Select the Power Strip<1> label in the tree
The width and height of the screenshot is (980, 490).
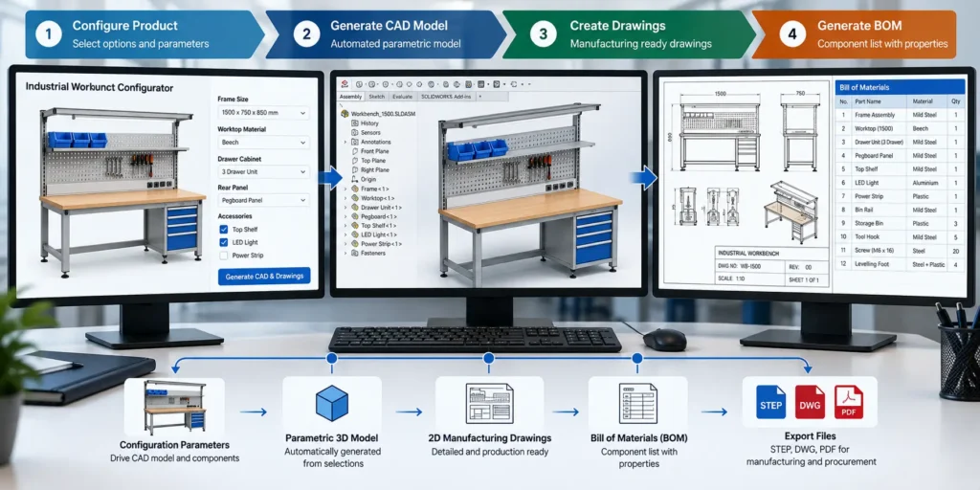pyautogui.click(x=382, y=244)
